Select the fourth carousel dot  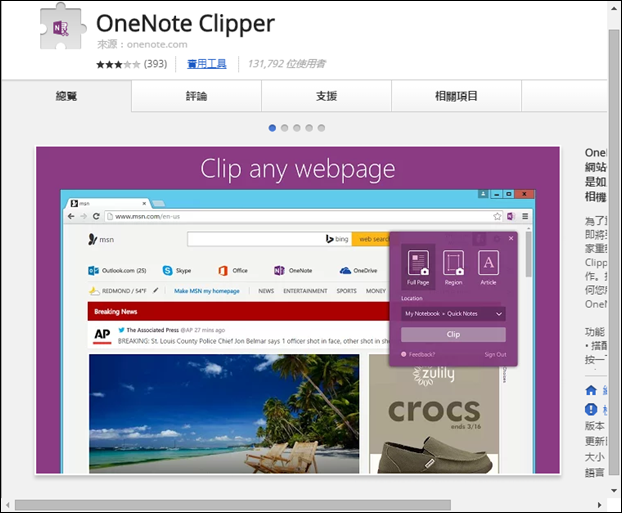point(309,128)
